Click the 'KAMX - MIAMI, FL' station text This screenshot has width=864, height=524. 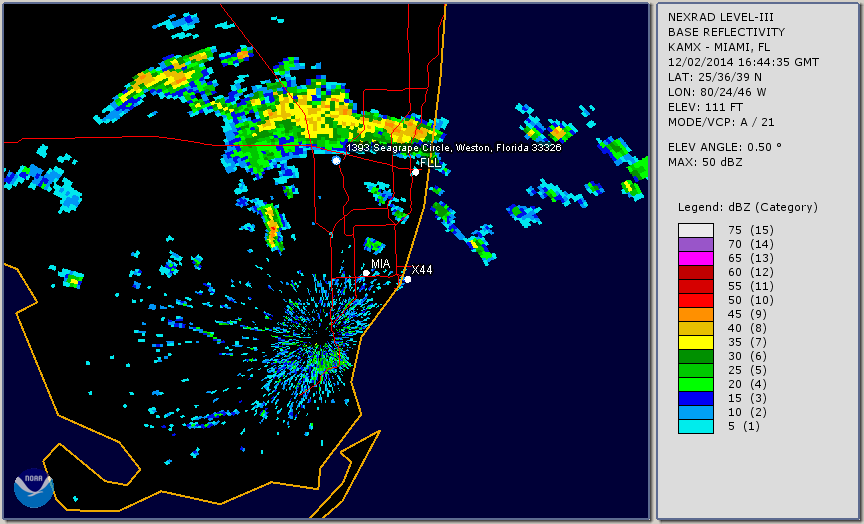pos(719,47)
